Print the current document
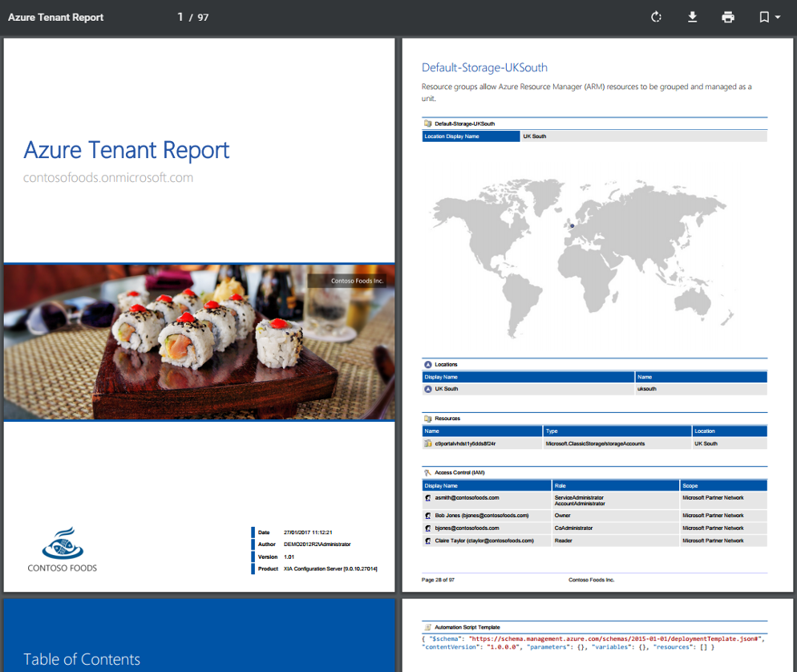 point(728,16)
